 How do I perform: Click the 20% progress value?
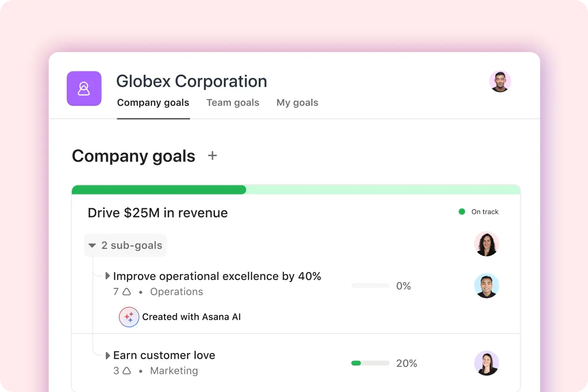click(407, 363)
